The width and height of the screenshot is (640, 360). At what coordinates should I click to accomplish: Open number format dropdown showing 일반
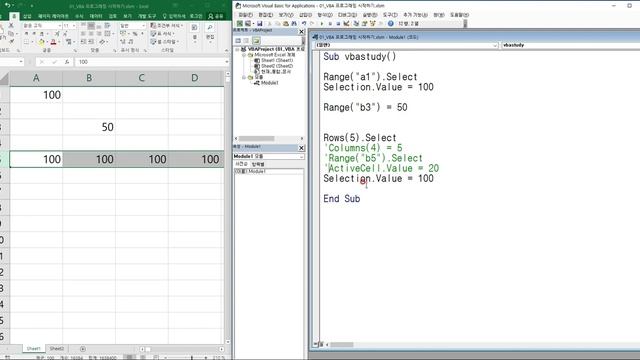click(143, 26)
